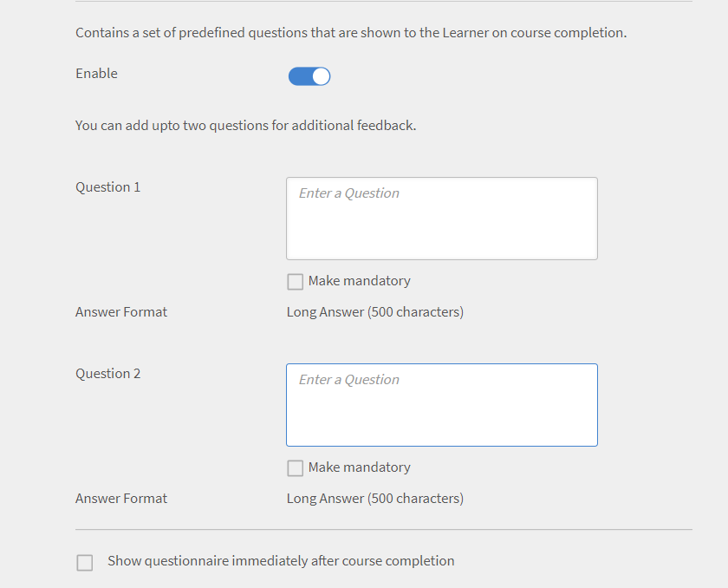This screenshot has height=588, width=728.
Task: Click "Make mandatory" label text below Question 2
Action: pos(359,467)
